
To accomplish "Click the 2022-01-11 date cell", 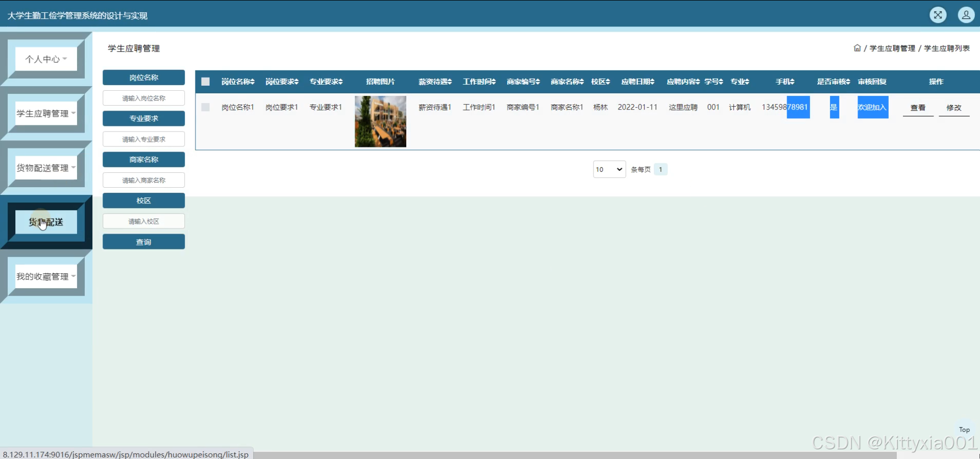I will (x=638, y=107).
